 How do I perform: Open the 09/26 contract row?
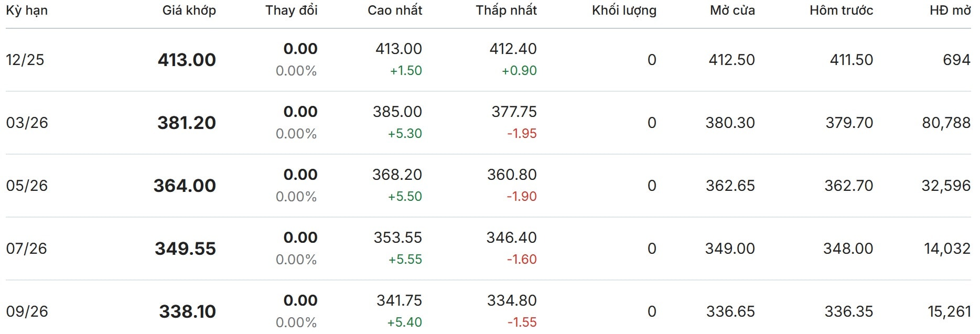(x=27, y=311)
